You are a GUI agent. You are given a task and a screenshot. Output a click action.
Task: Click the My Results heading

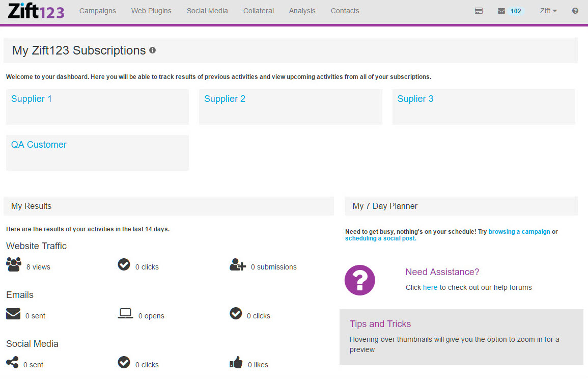click(31, 206)
